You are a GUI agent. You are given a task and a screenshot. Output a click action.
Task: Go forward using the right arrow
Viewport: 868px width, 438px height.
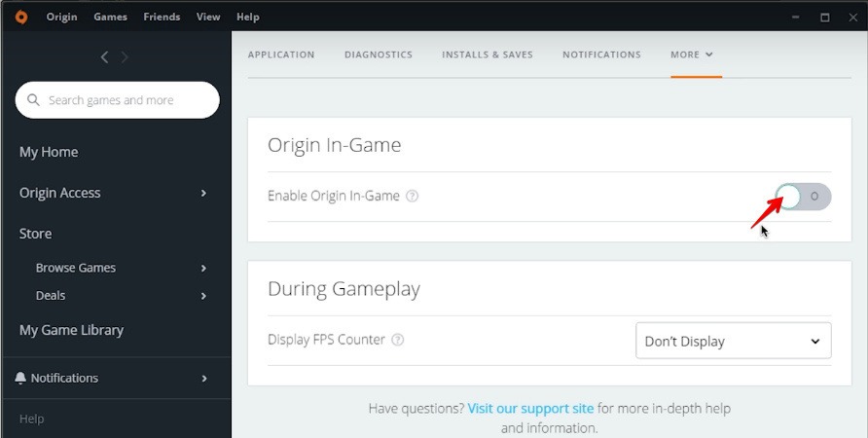coord(125,57)
